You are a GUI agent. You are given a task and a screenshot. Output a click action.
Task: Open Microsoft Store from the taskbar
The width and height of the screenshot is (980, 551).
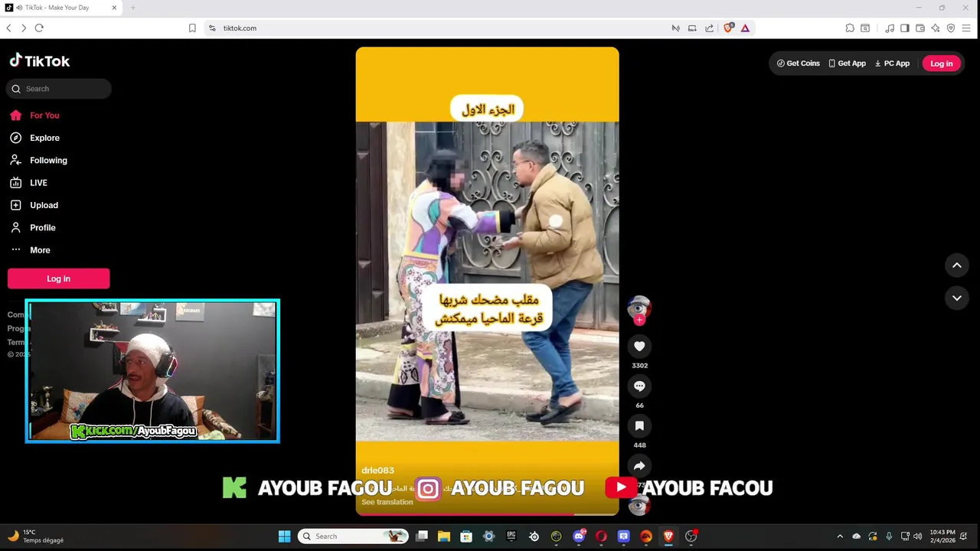pos(466,536)
